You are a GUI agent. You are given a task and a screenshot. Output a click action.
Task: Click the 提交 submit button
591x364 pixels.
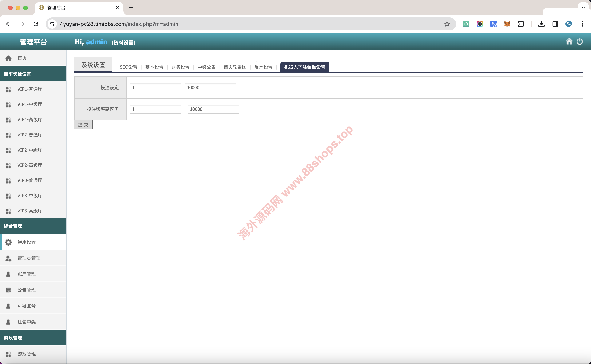[x=83, y=125]
